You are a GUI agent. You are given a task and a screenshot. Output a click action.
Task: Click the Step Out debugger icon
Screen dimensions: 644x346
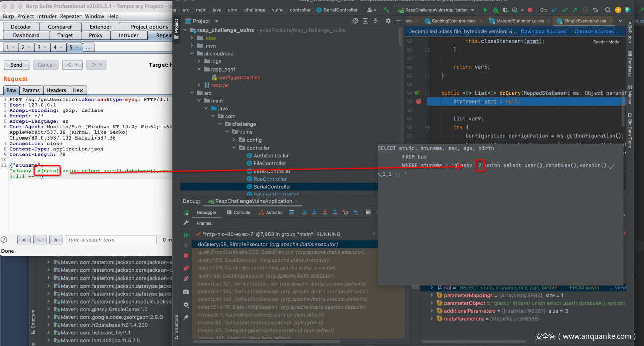pos(335,212)
